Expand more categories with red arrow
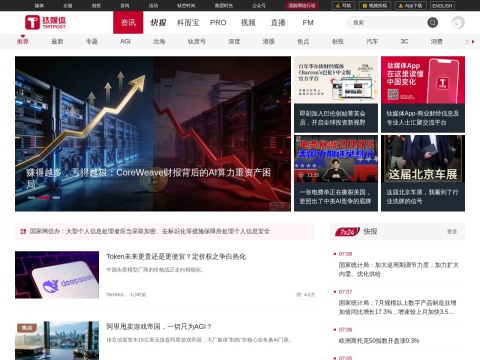480x360 pixels. [x=473, y=42]
